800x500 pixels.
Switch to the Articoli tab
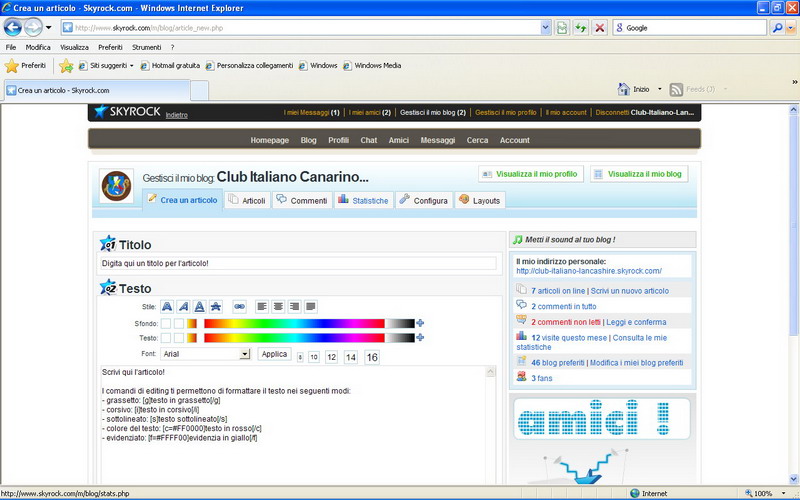[247, 200]
